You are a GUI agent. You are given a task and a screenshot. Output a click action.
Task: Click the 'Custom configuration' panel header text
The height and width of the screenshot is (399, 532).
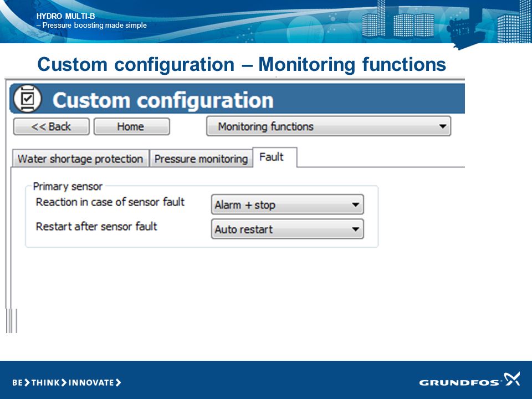(x=163, y=100)
